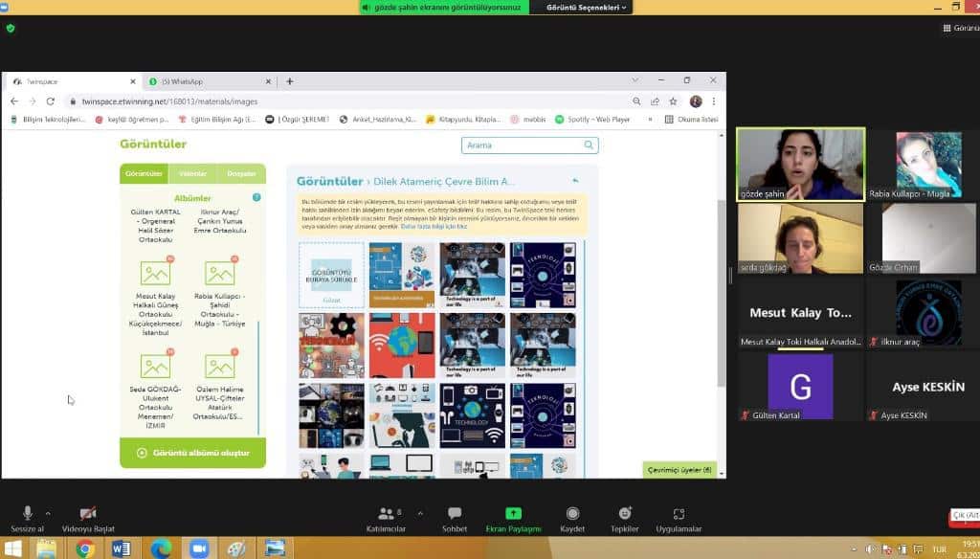Viewport: 980px width, 559px height.
Task: Expand the Çevrimiçi üyeler panel
Action: pos(679,470)
